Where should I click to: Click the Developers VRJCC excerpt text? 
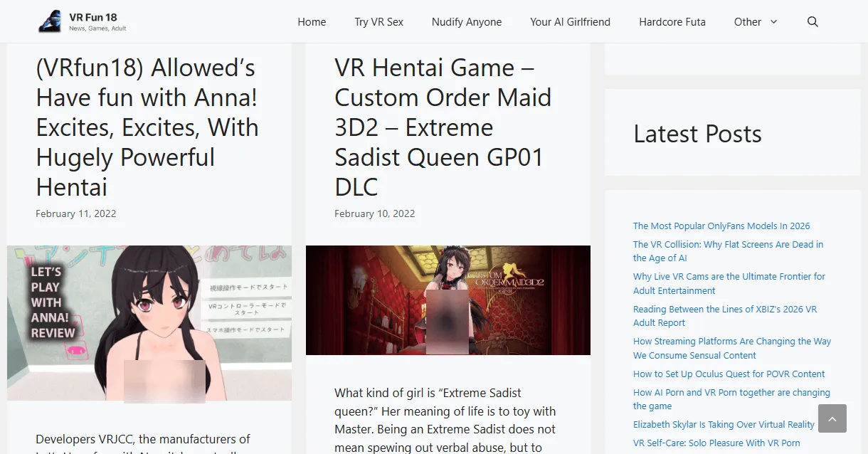143,443
